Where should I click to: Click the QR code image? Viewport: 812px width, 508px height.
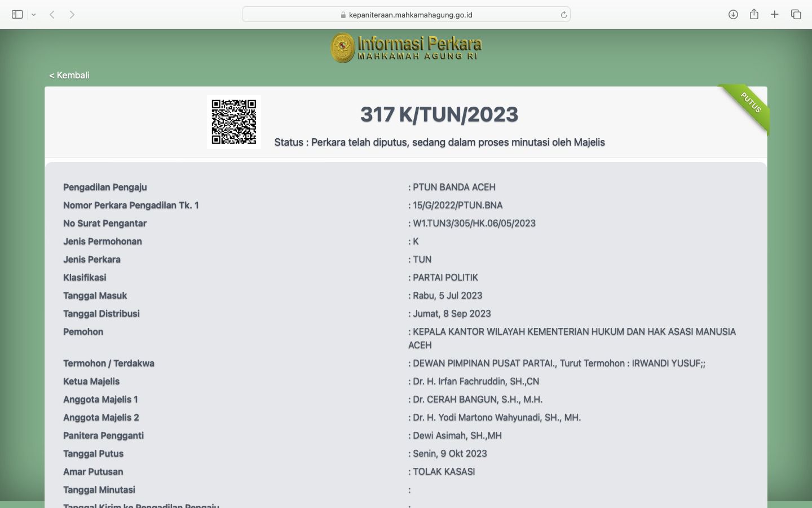(x=234, y=122)
